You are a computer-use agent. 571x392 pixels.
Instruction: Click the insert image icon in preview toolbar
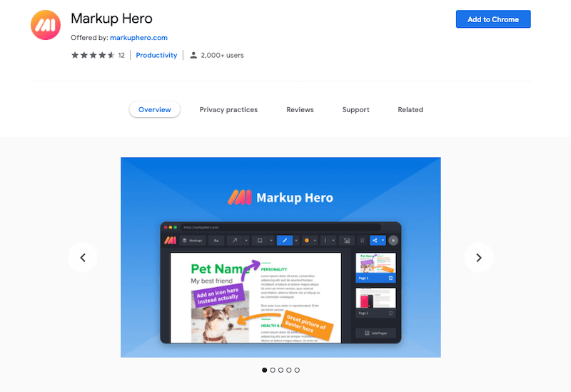click(347, 241)
